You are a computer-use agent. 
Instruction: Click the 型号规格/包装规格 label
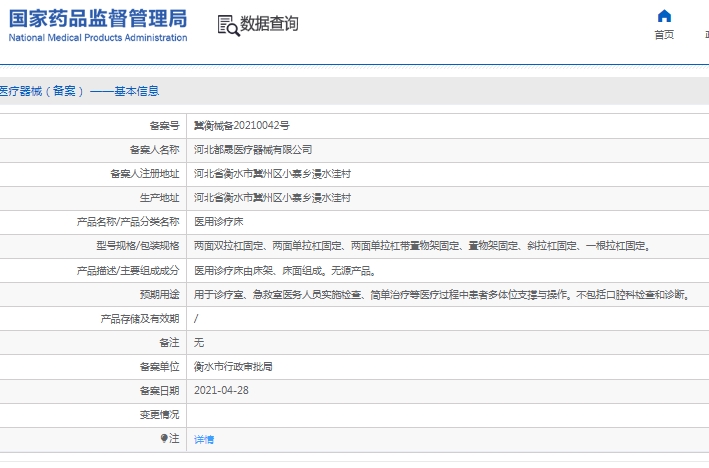tap(138, 246)
